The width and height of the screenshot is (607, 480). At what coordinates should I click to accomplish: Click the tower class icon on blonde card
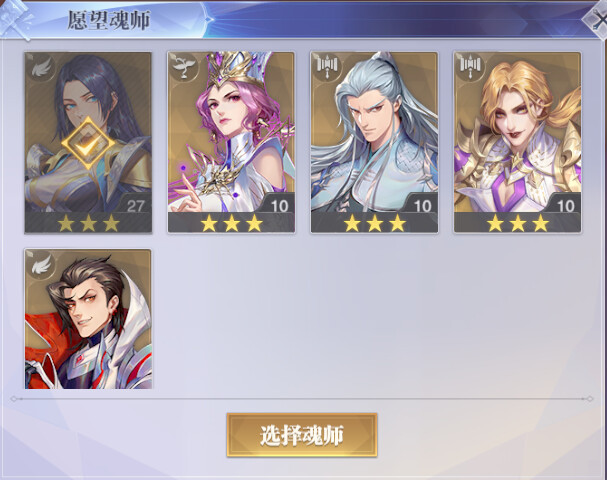[471, 67]
